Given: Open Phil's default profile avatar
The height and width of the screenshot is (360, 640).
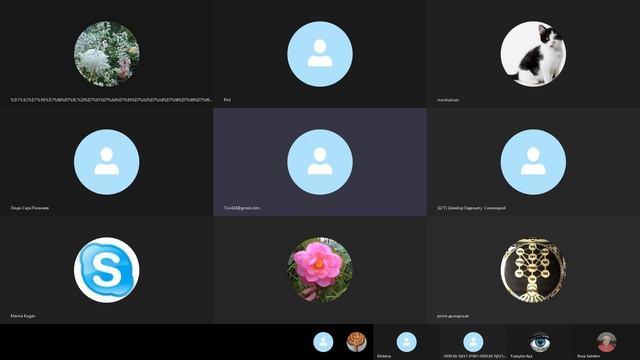Looking at the screenshot, I should (320, 54).
